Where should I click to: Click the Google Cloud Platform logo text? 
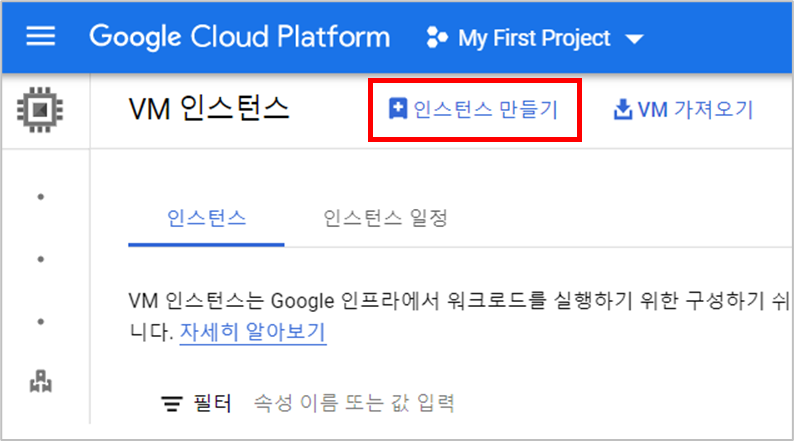pyautogui.click(x=240, y=37)
